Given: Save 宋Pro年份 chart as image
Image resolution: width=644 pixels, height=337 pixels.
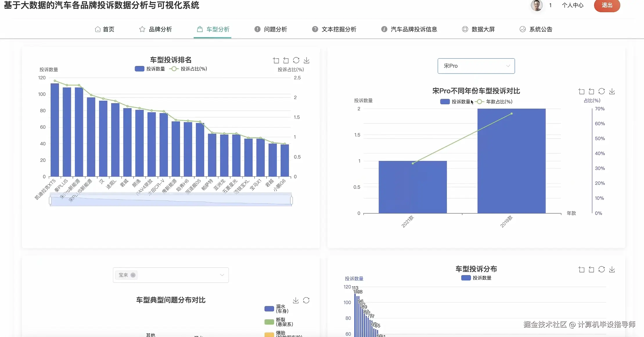Looking at the screenshot, I should (612, 92).
